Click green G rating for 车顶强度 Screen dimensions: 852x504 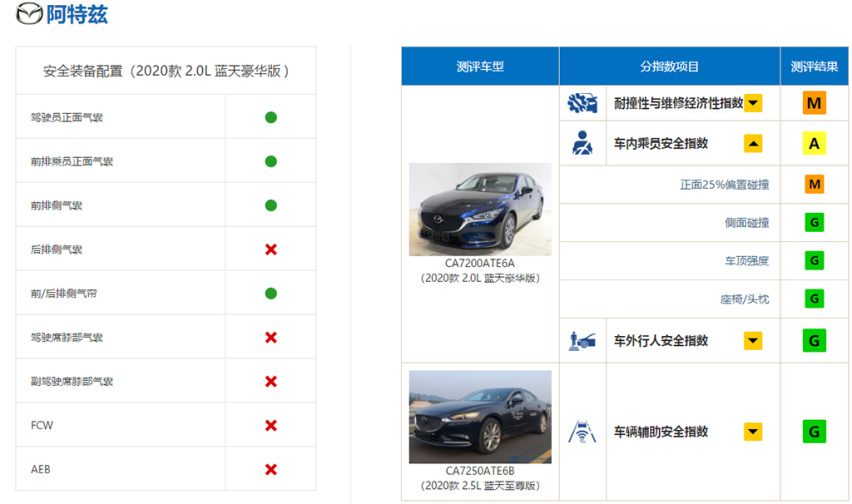(814, 260)
